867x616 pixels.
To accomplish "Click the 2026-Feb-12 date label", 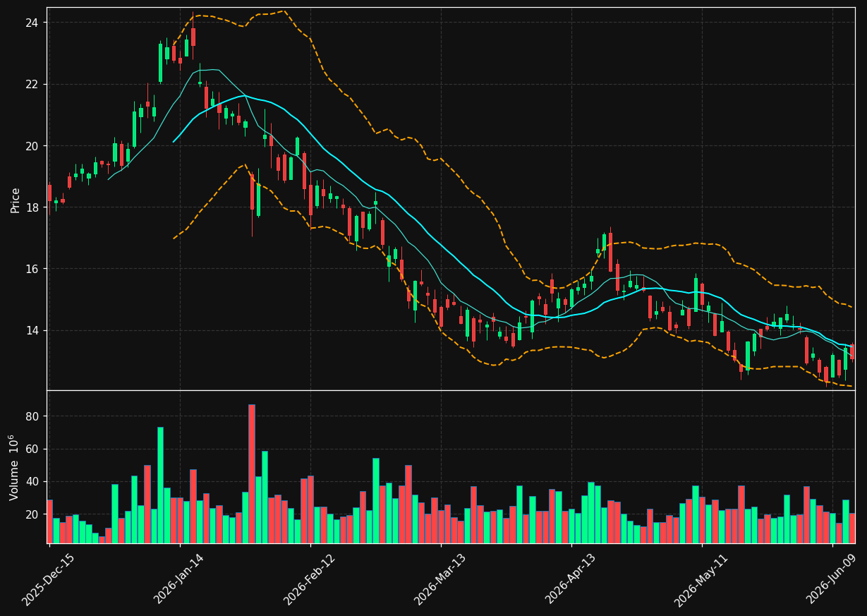I will pyautogui.click(x=310, y=579).
